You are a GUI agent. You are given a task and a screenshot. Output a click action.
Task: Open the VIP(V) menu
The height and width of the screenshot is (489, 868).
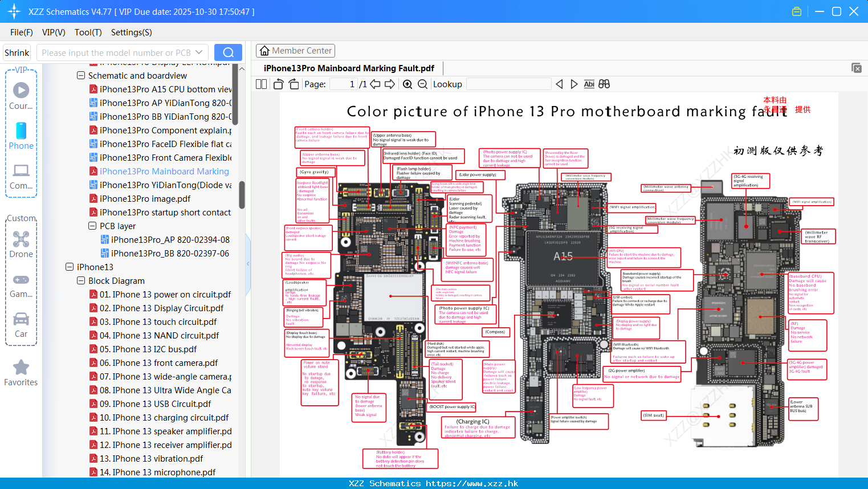pos(54,32)
